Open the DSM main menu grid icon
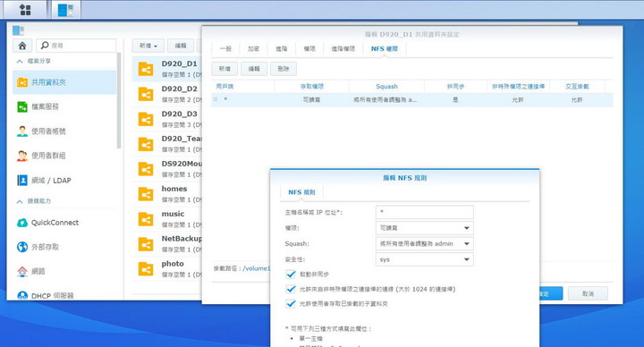Image resolution: width=644 pixels, height=347 pixels. click(x=25, y=10)
